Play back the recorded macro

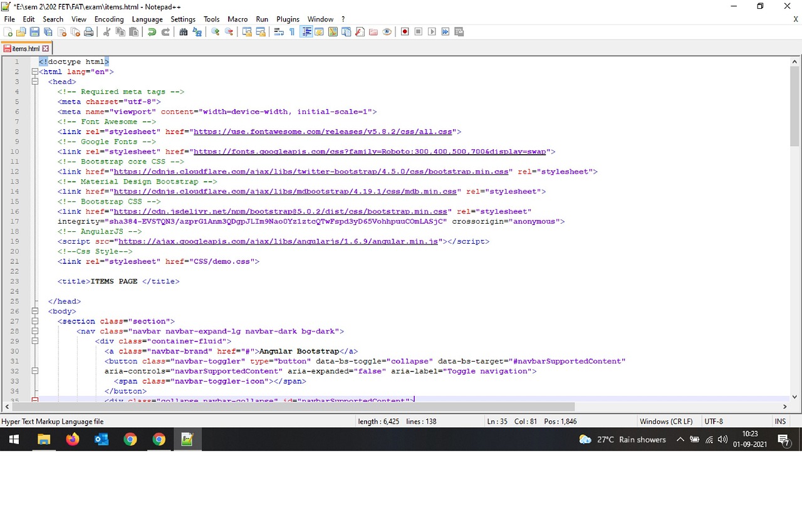432,32
